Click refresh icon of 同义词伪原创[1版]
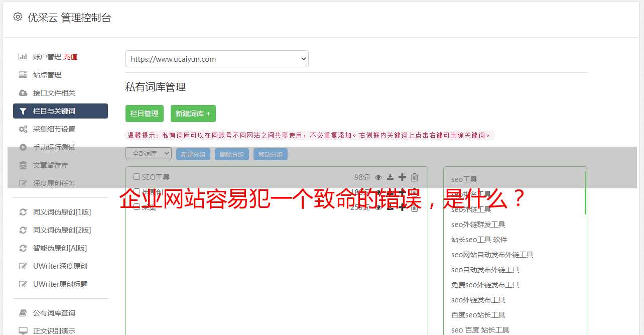This screenshot has width=644, height=335. [23, 212]
